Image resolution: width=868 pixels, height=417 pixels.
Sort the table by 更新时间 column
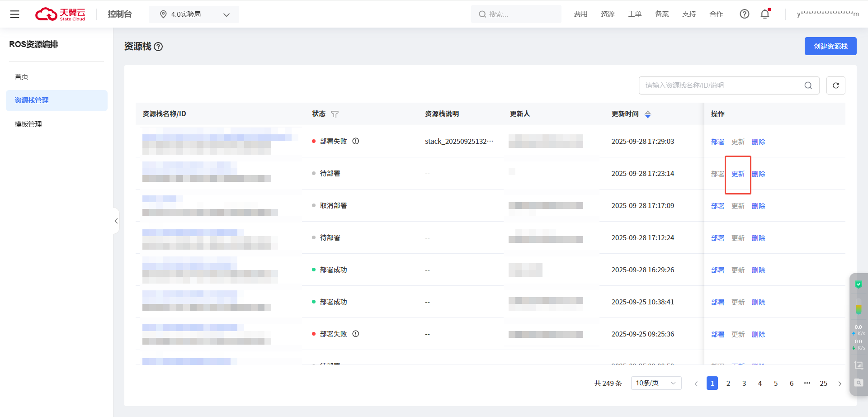click(x=647, y=114)
